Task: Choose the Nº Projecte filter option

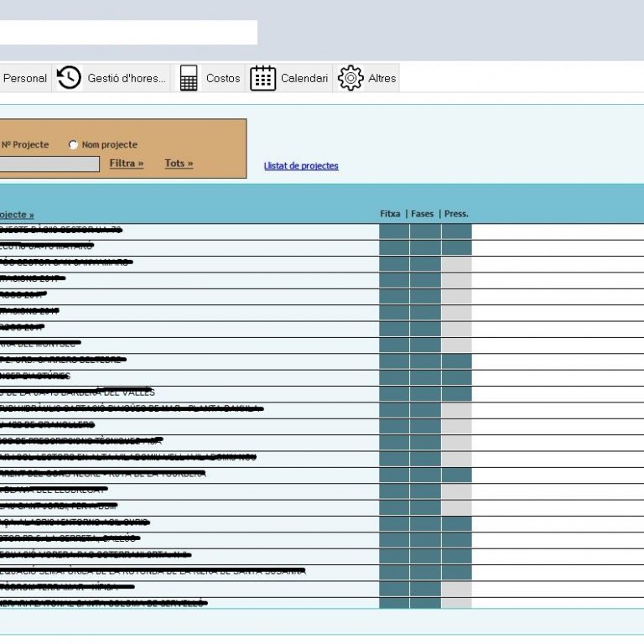Action: [x=25, y=145]
